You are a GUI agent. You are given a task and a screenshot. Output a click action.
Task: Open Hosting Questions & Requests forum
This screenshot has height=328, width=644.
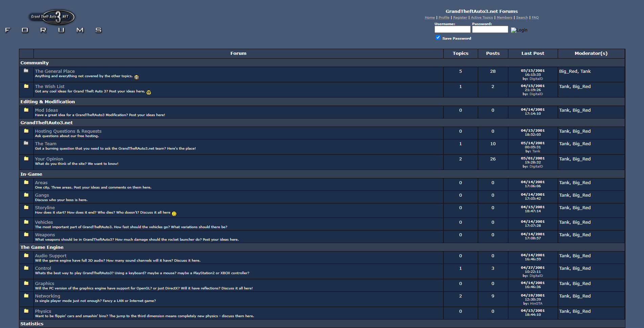[x=68, y=131]
